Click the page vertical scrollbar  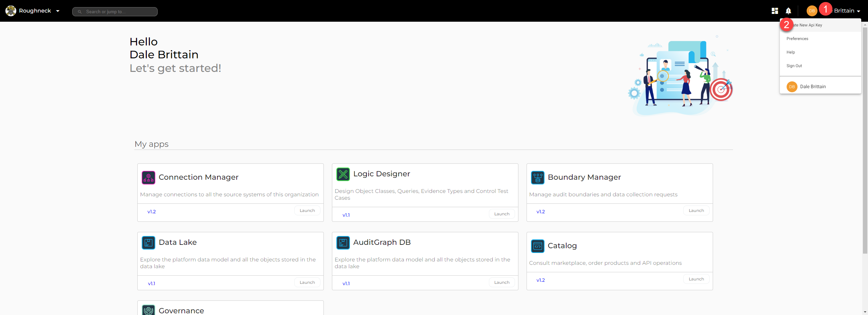coord(865,136)
